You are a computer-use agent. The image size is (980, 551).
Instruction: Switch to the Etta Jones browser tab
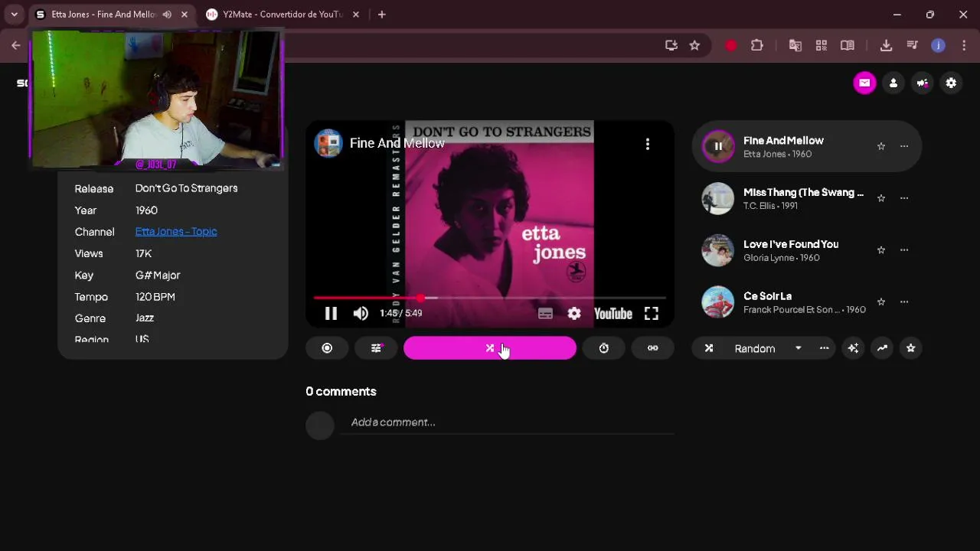[x=111, y=15]
